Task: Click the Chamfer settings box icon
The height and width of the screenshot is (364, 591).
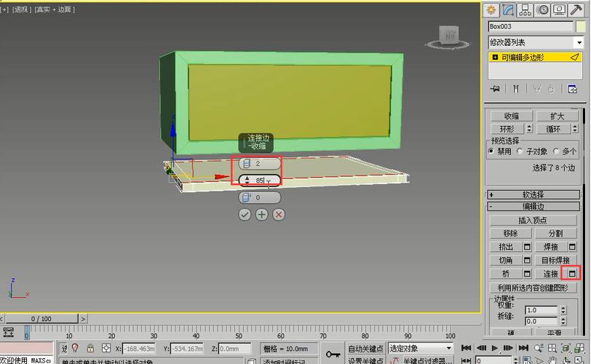Action: click(527, 261)
